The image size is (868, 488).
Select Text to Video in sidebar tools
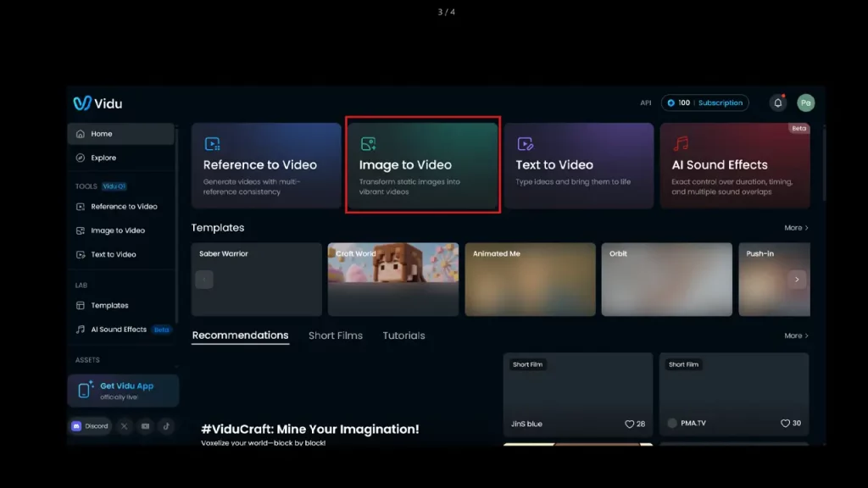click(x=120, y=254)
